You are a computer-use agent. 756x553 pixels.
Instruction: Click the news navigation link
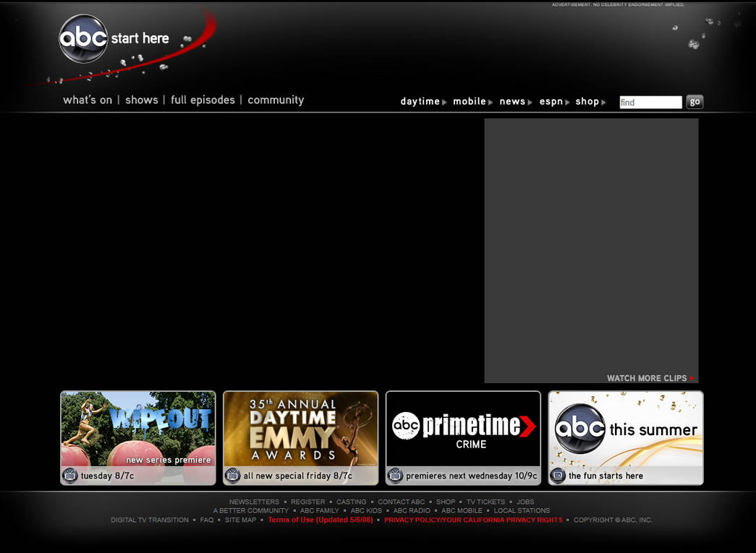pos(512,101)
